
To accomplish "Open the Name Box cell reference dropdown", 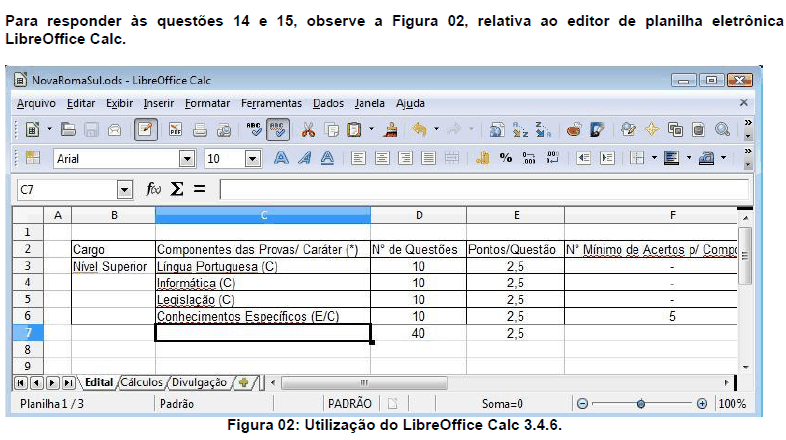I will coord(125,189).
